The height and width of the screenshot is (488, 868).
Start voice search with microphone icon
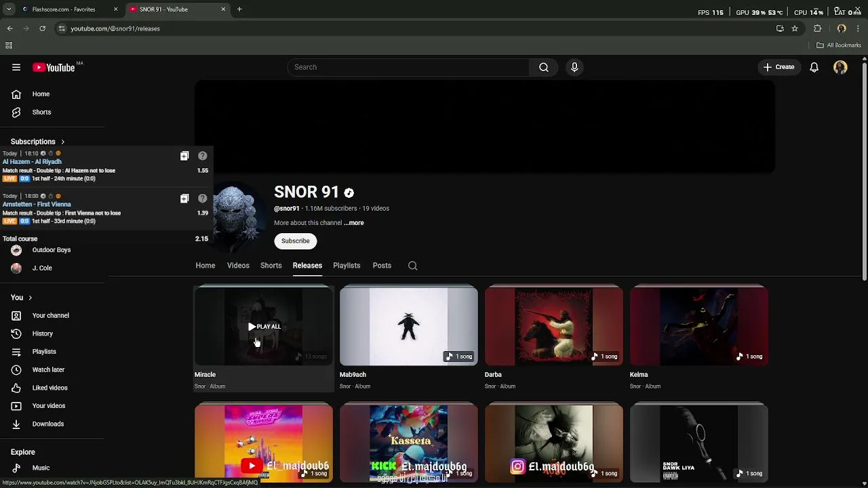(x=574, y=67)
